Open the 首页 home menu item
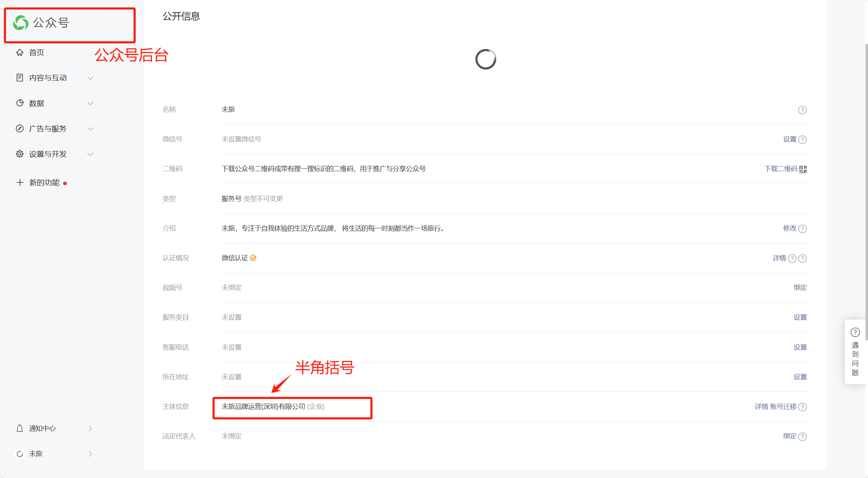Image resolution: width=868 pixels, height=478 pixels. 36,53
